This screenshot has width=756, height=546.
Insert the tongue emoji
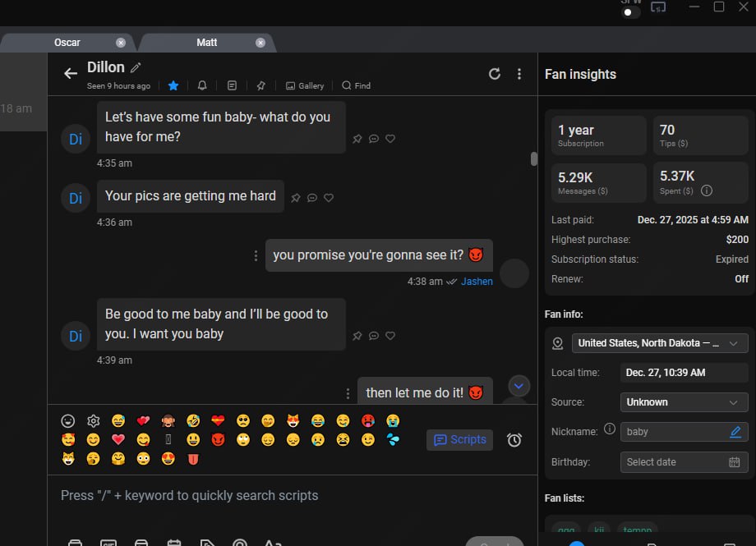click(193, 458)
